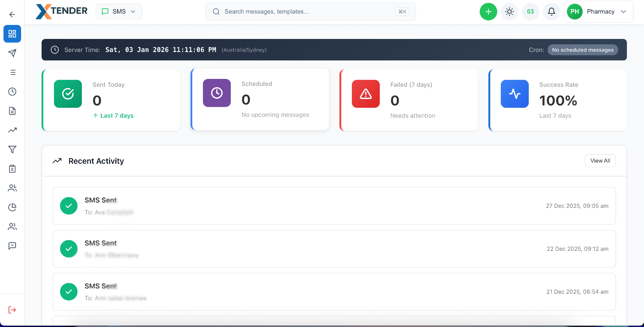Toggle the light/dark theme sun button
Image resolution: width=644 pixels, height=327 pixels.
tap(509, 12)
